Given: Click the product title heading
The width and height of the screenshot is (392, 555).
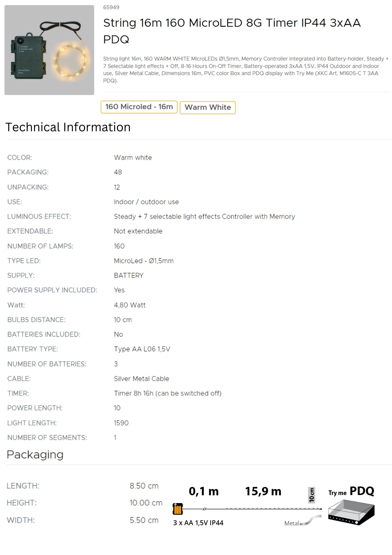Looking at the screenshot, I should tap(232, 31).
